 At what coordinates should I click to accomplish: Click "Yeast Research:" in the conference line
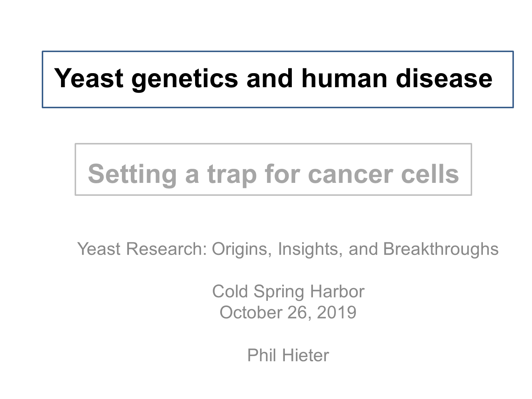[142, 249]
